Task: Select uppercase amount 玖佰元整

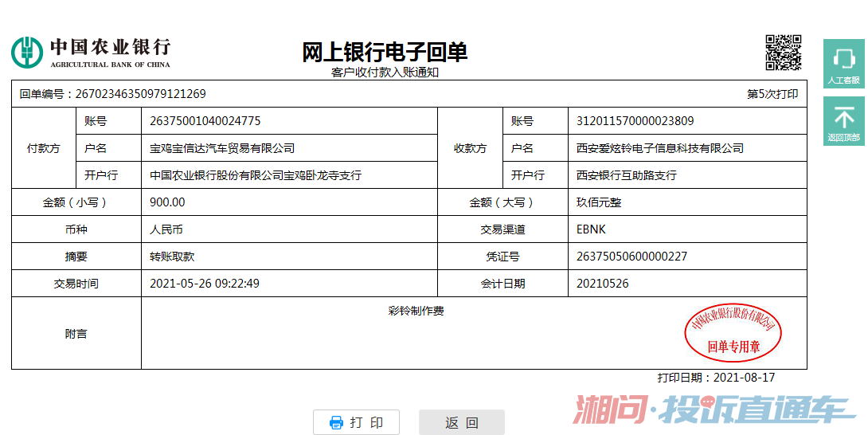Action: [599, 203]
